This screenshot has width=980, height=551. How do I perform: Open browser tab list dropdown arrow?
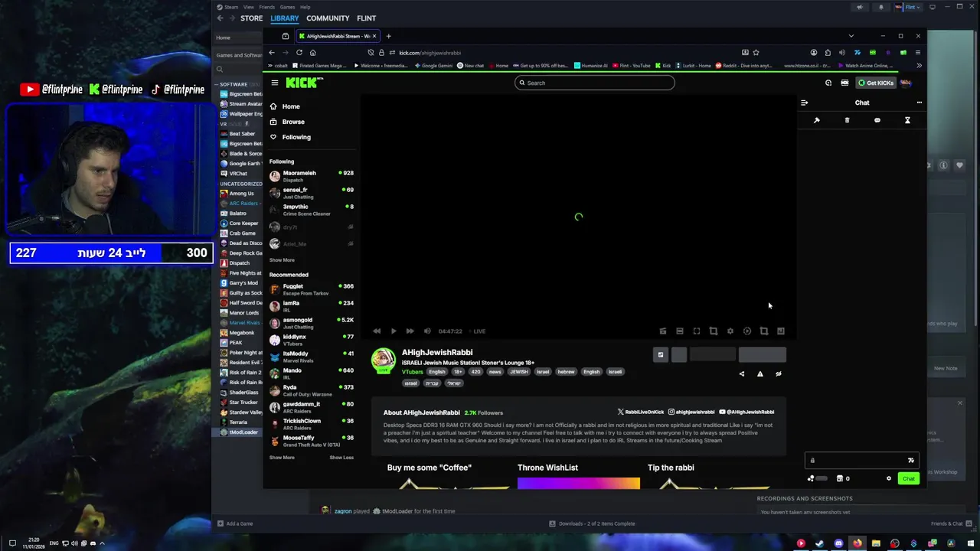851,36
